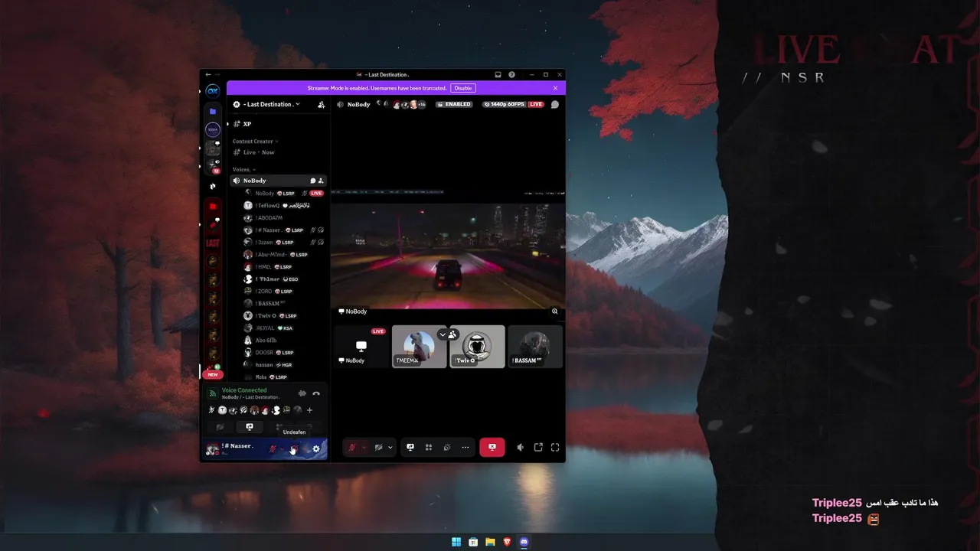Disconnect from voice with the hang-up icon
Viewport: 980px width, 551px height.
click(316, 393)
